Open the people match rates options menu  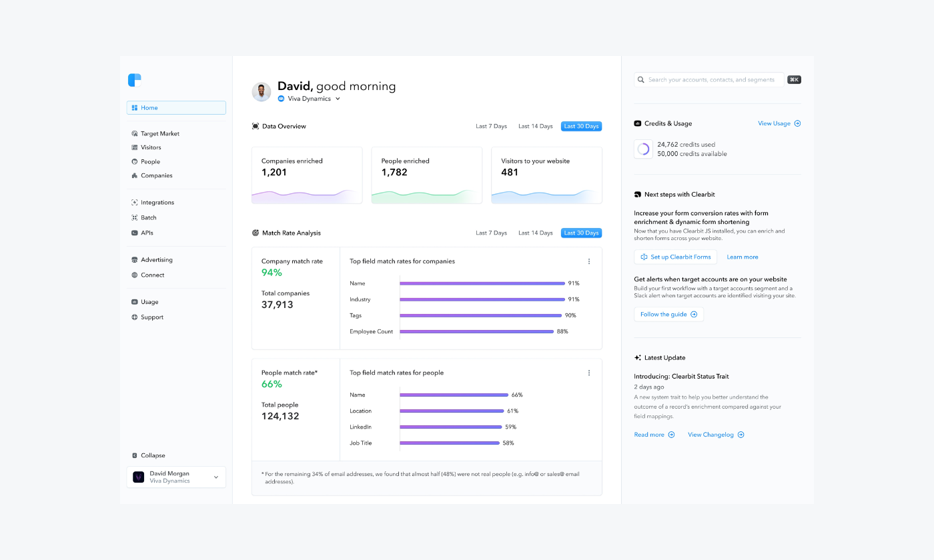pos(589,373)
